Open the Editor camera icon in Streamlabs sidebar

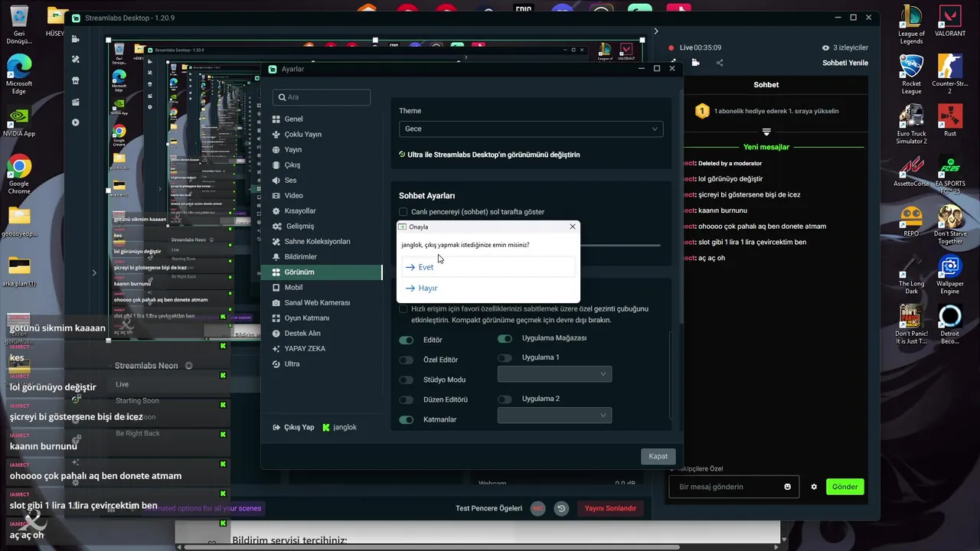tap(75, 39)
